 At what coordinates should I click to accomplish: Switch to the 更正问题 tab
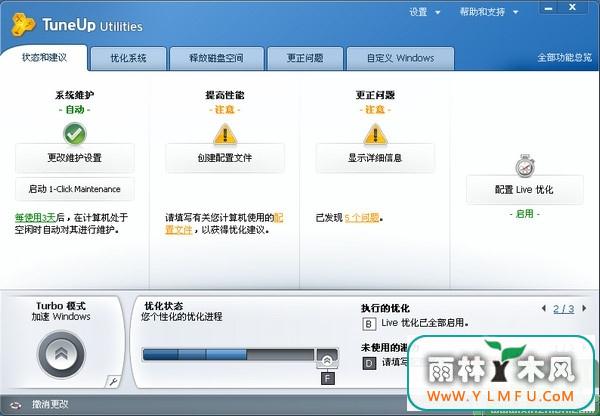[305, 59]
